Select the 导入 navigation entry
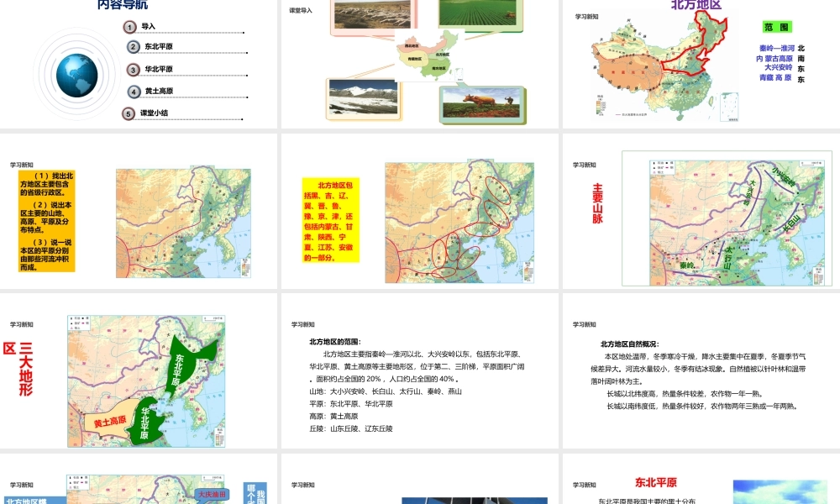The image size is (840, 504). click(x=149, y=26)
